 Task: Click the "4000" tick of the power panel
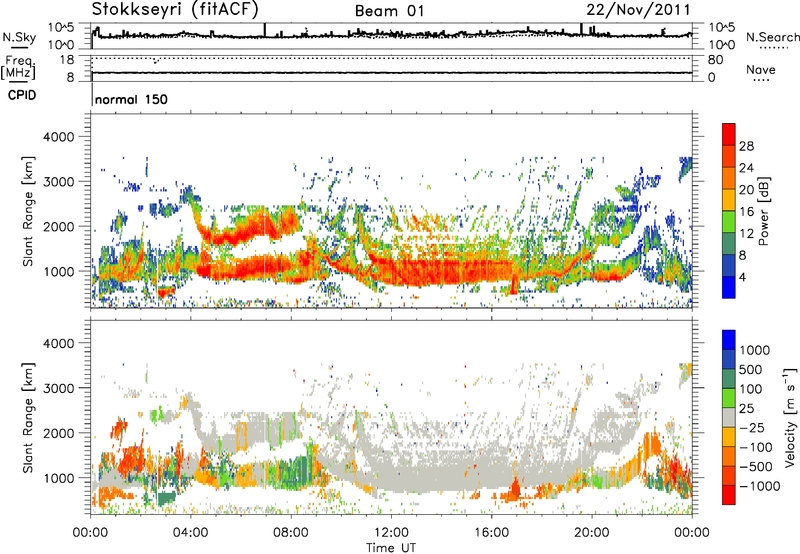(x=59, y=137)
